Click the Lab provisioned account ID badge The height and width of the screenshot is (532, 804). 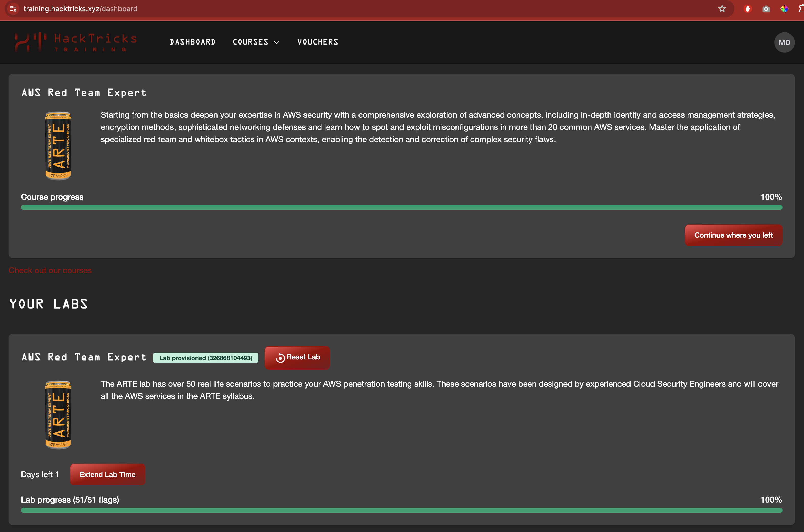coord(206,358)
